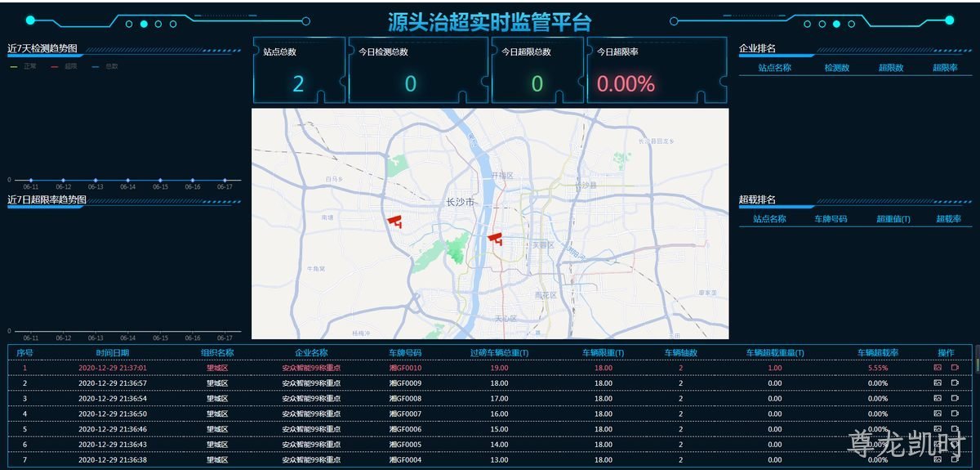Select the row dated 2020-12-29 21:36:57
980x470 pixels.
pyautogui.click(x=490, y=383)
